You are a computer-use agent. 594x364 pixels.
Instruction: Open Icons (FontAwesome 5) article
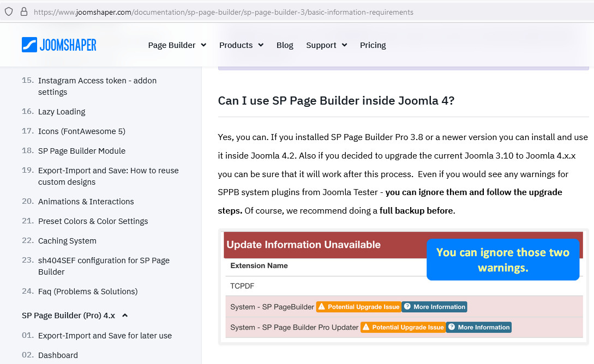81,131
